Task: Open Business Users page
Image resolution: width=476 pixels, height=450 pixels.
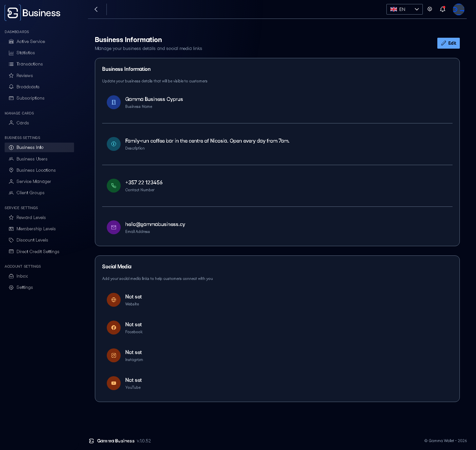Action: [39, 159]
